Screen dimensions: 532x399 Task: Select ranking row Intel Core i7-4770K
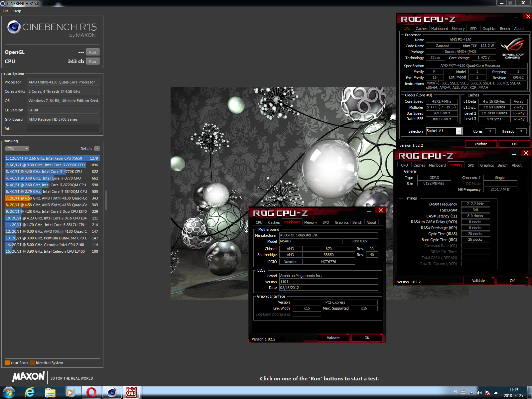52,172
